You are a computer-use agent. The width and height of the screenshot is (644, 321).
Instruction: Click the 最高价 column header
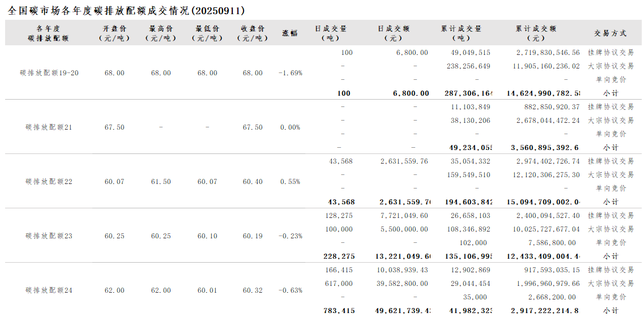coord(161,33)
